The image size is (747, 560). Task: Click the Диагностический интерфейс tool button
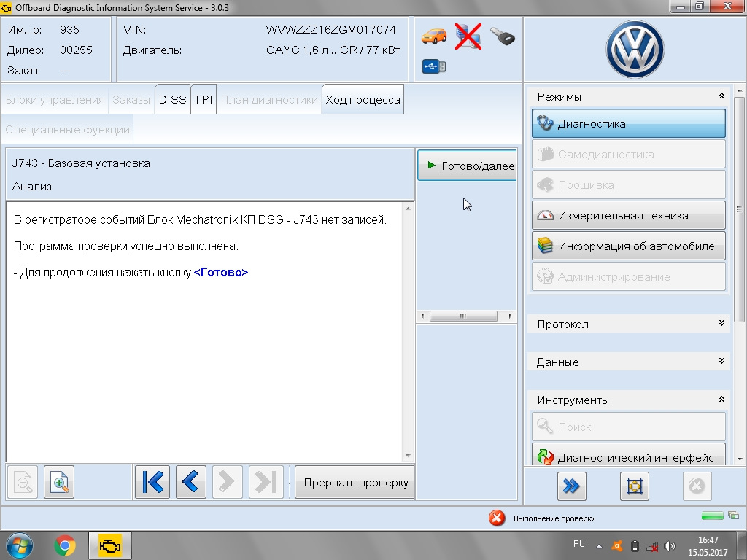tap(628, 455)
